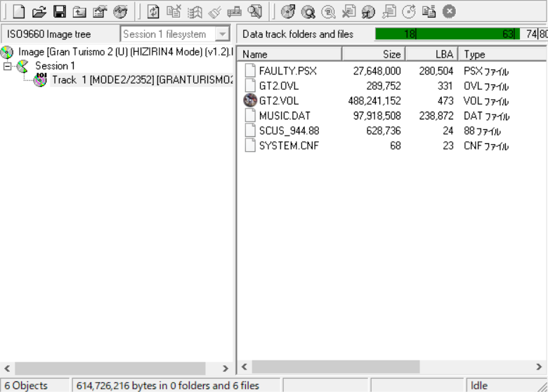Click the magnifier over document icon
This screenshot has width=548, height=392.
(255, 11)
